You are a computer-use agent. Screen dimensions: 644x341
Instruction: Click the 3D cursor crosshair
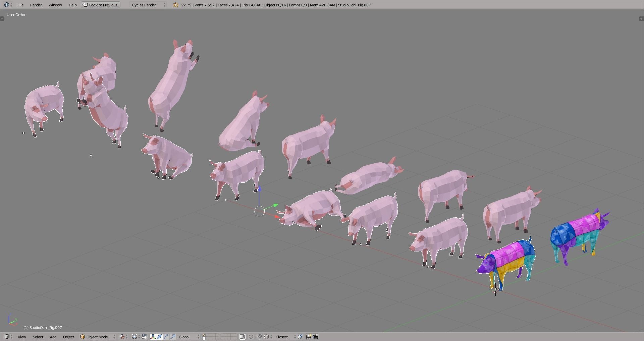[495, 288]
